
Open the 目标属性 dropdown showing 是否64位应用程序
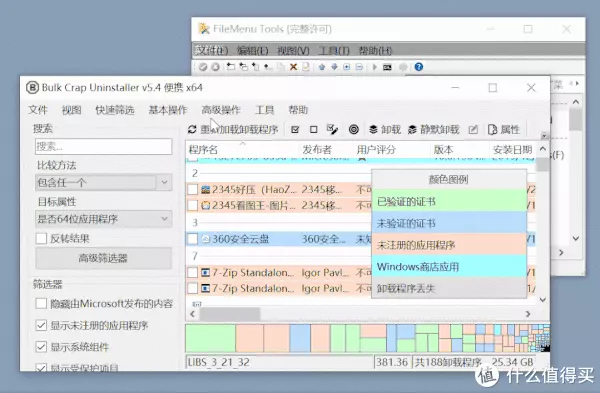click(x=103, y=219)
